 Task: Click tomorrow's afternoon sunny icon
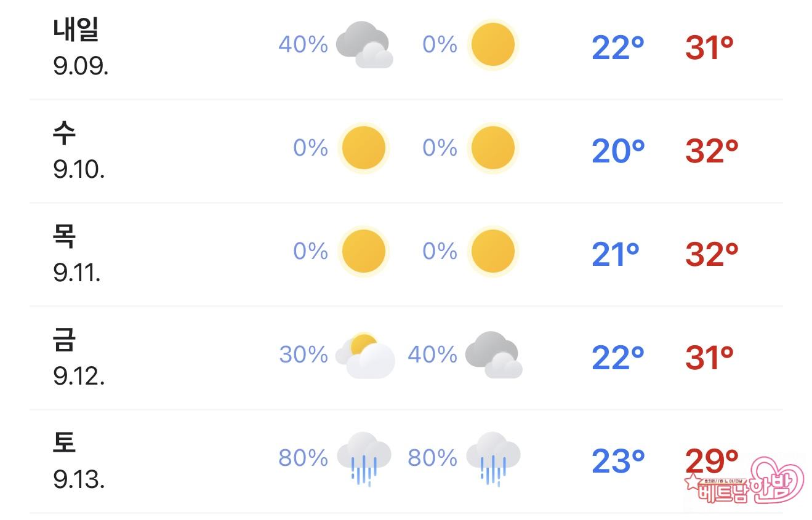(492, 45)
